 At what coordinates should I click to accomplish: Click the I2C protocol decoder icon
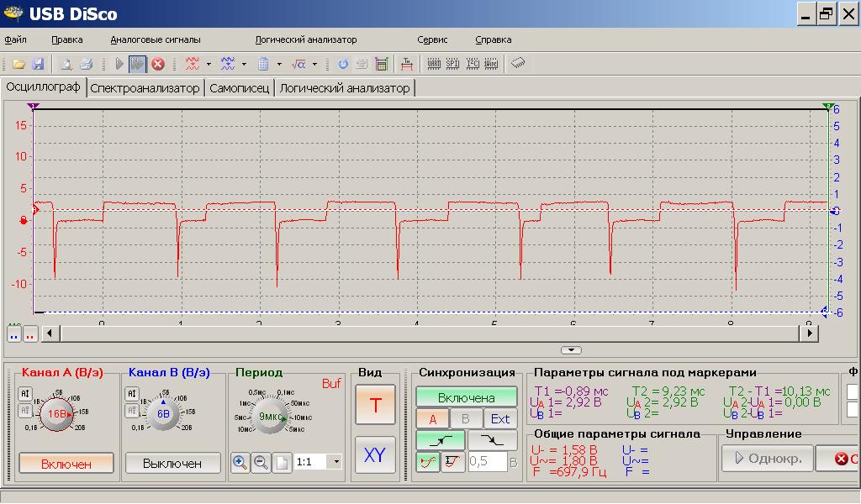tap(473, 64)
